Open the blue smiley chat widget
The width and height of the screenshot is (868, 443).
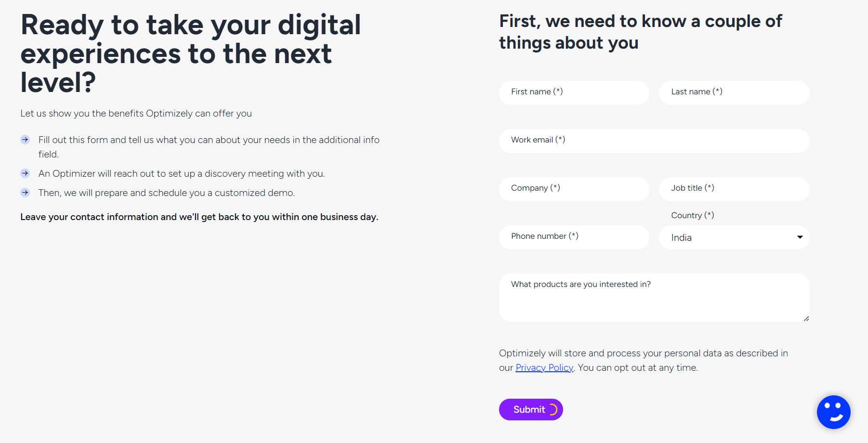pos(833,412)
